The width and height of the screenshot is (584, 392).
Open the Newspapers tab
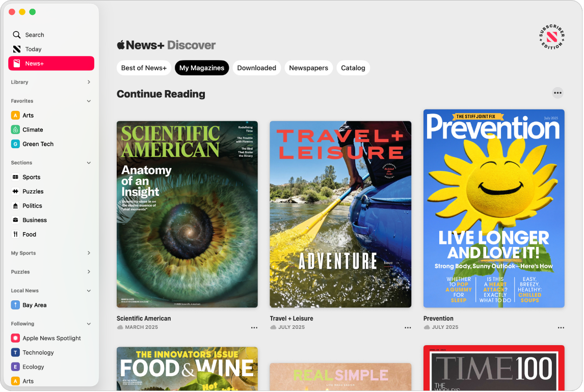(308, 68)
